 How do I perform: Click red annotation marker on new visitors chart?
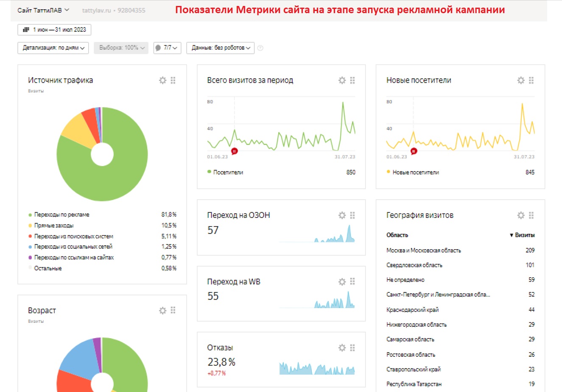pos(414,151)
